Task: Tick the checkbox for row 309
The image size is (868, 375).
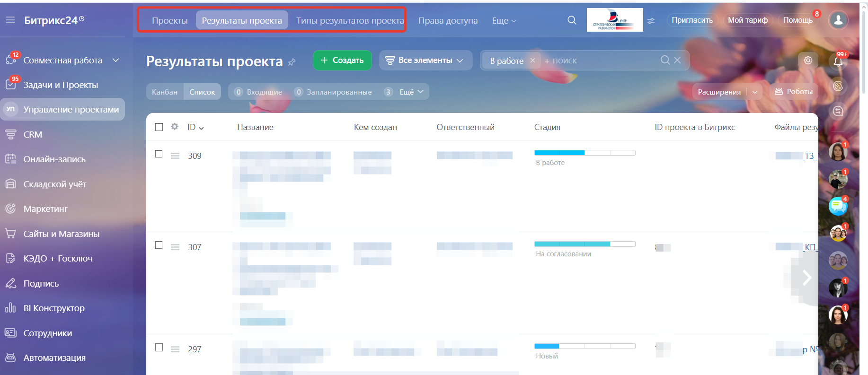Action: point(159,154)
